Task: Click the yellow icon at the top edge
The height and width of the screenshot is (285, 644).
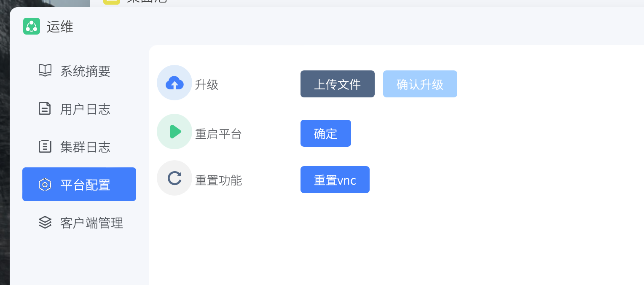Action: tap(111, 2)
